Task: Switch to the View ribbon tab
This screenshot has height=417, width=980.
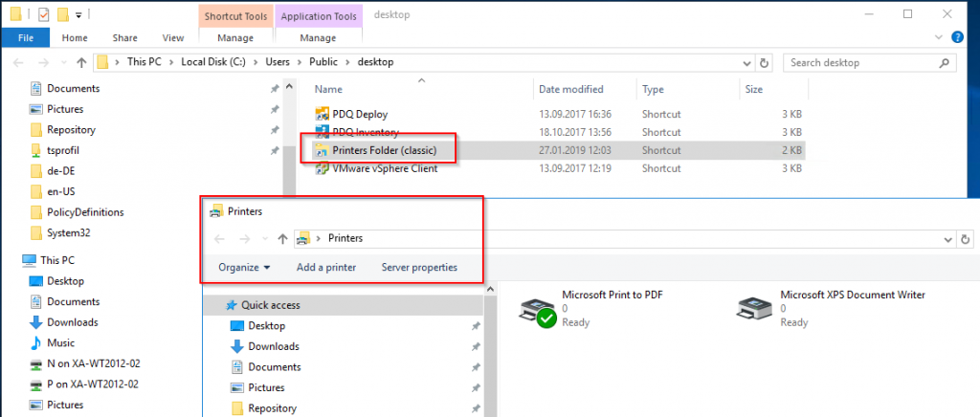Action: pyautogui.click(x=173, y=37)
